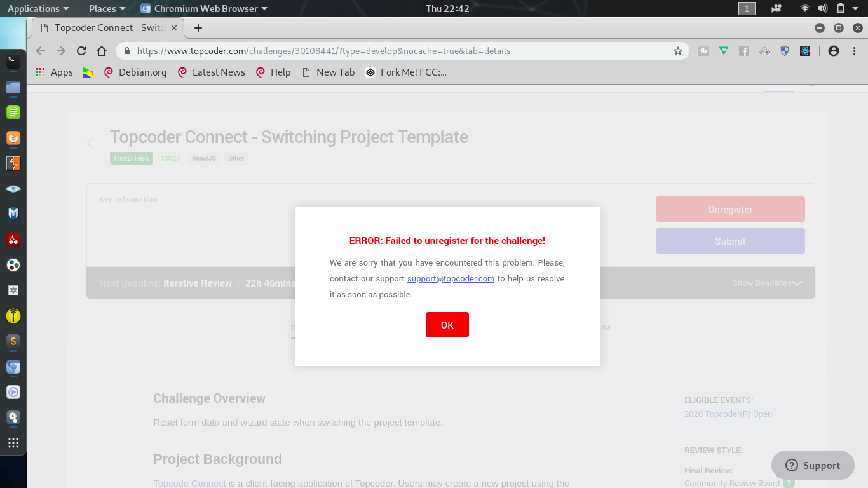Viewport: 868px width, 488px height.
Task: Click the volume speaker icon
Action: [x=822, y=8]
